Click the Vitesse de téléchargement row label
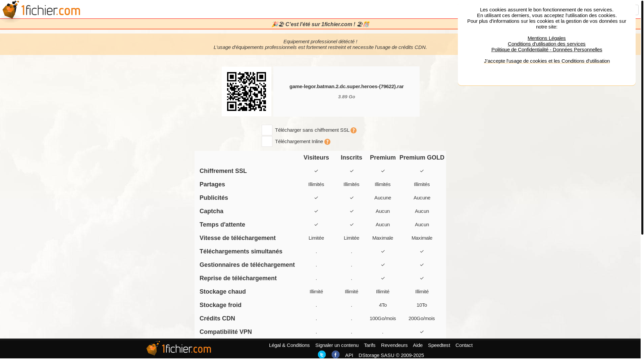Viewport: 644px width, 362px height. (237, 238)
